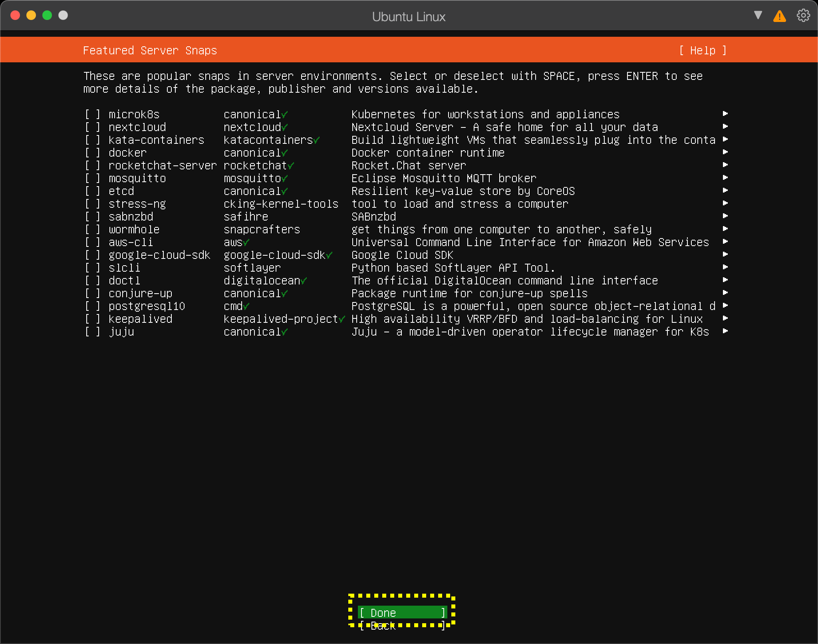
Task: Click the 'safihre' publisher text
Action: tap(246, 217)
